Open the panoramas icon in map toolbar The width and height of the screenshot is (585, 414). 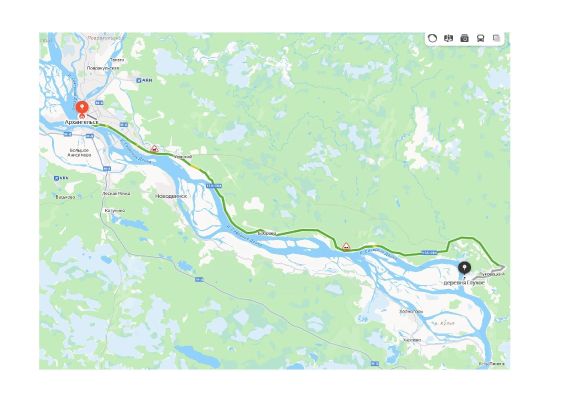coord(448,38)
